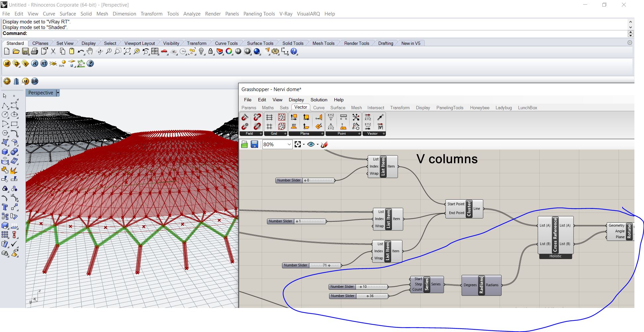Switch to the Mesh Tools toolbar tab

tap(323, 43)
